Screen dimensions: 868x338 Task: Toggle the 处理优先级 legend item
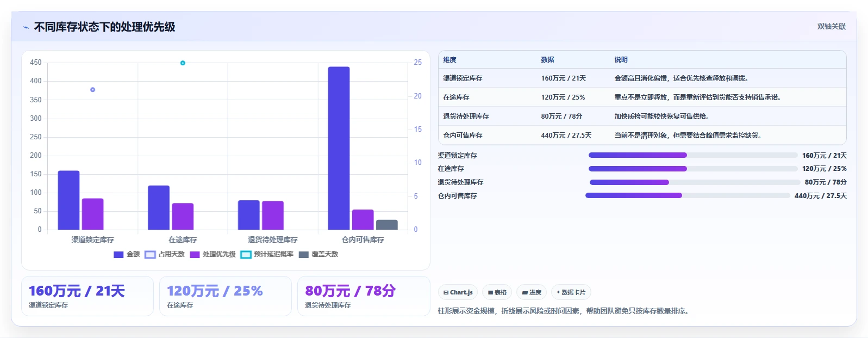(213, 254)
